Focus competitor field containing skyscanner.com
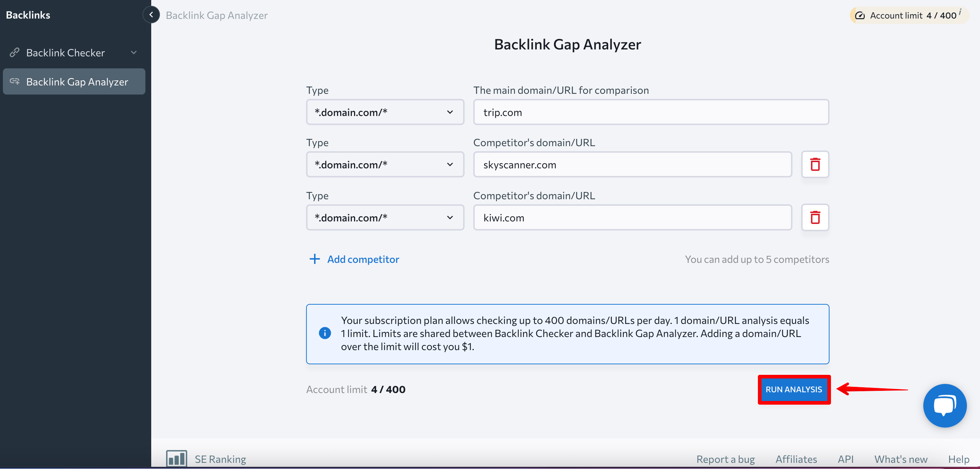This screenshot has height=469, width=980. point(632,164)
